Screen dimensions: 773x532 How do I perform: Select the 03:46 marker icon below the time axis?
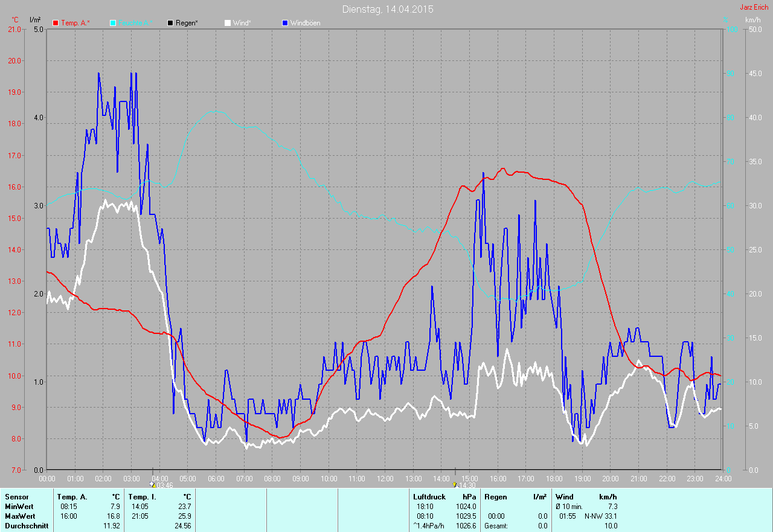152,484
